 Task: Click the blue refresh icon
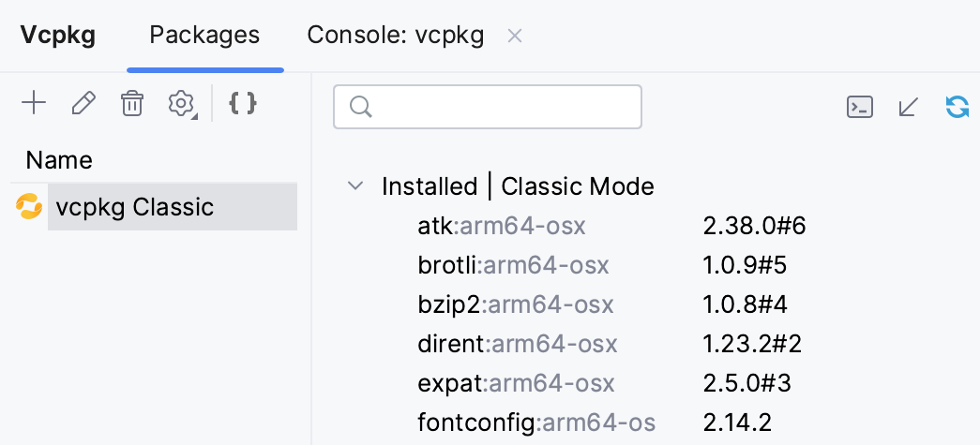pyautogui.click(x=957, y=107)
